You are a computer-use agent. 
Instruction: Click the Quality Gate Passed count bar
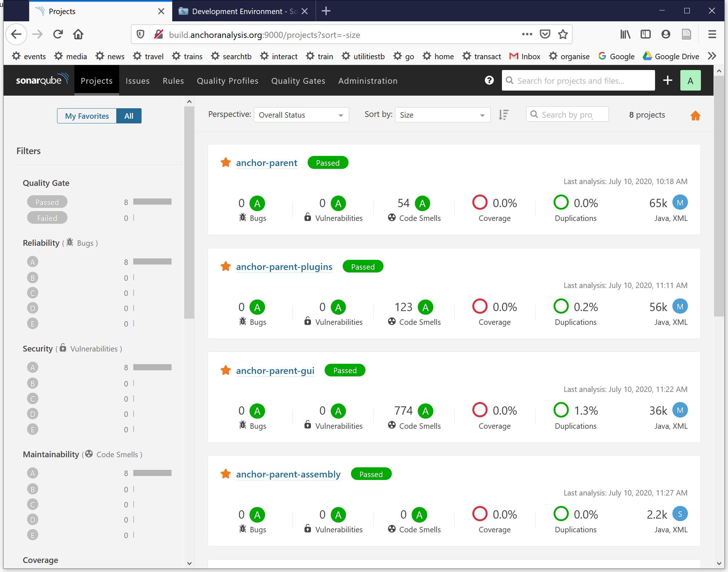(152, 201)
